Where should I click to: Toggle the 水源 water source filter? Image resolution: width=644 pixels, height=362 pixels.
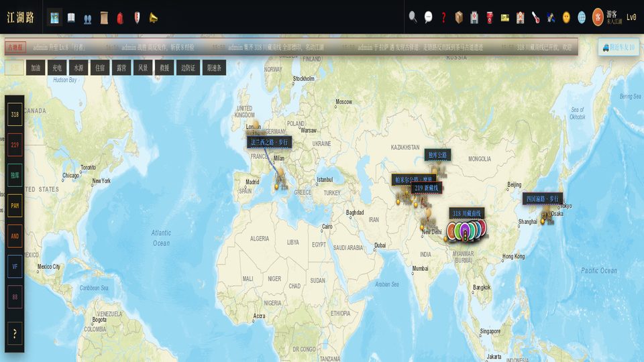click(78, 68)
